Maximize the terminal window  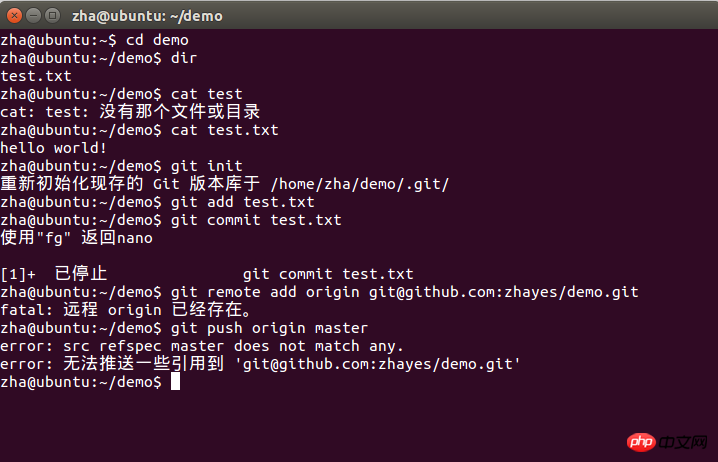point(52,16)
